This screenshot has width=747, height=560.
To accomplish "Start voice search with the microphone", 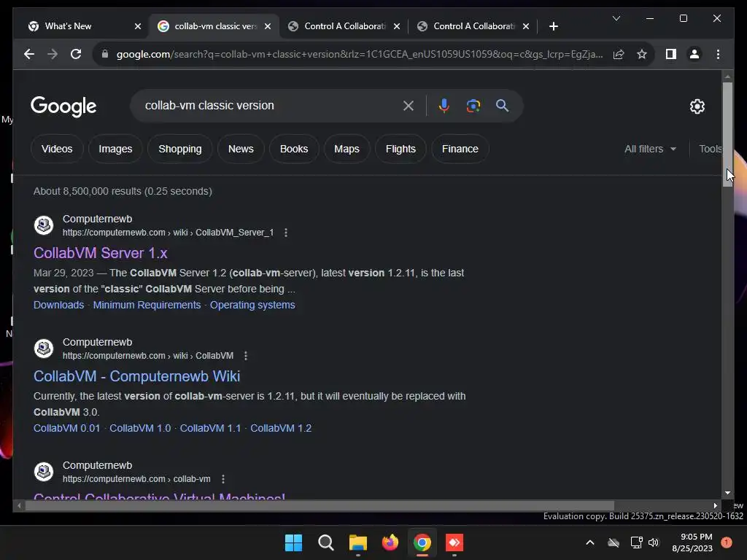I will [x=444, y=106].
